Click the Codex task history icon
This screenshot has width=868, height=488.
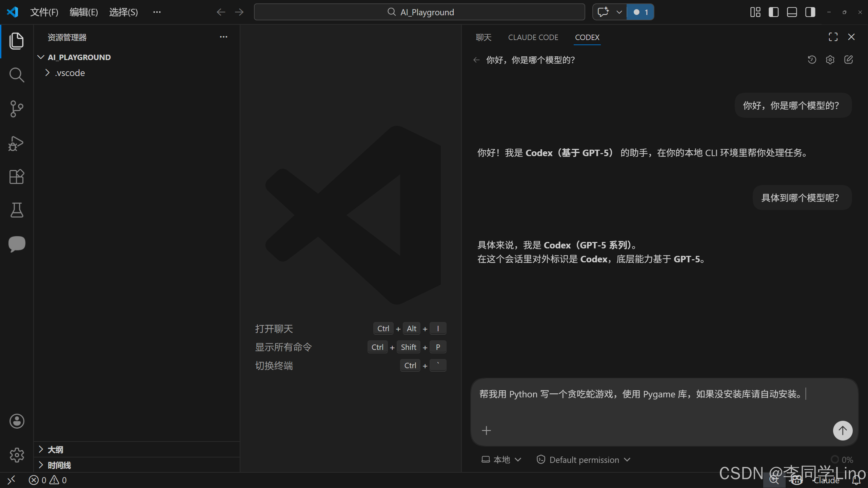tap(812, 60)
